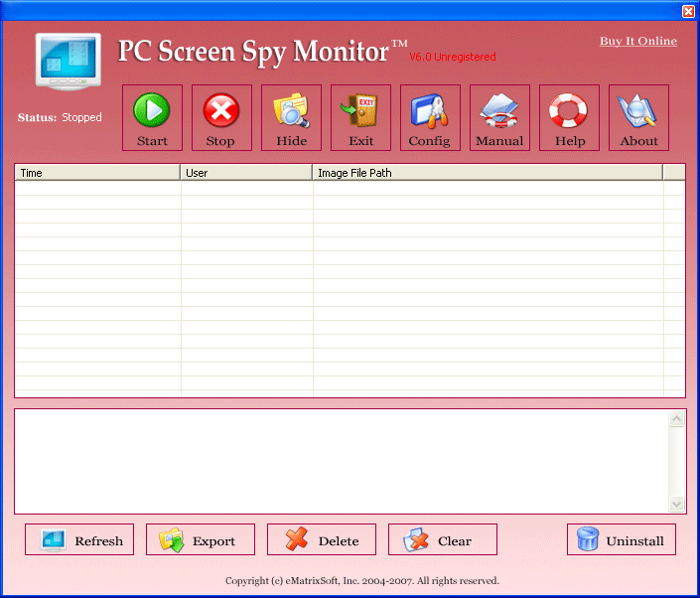This screenshot has height=598, width=700.
Task: Export the captured records
Action: point(201,539)
